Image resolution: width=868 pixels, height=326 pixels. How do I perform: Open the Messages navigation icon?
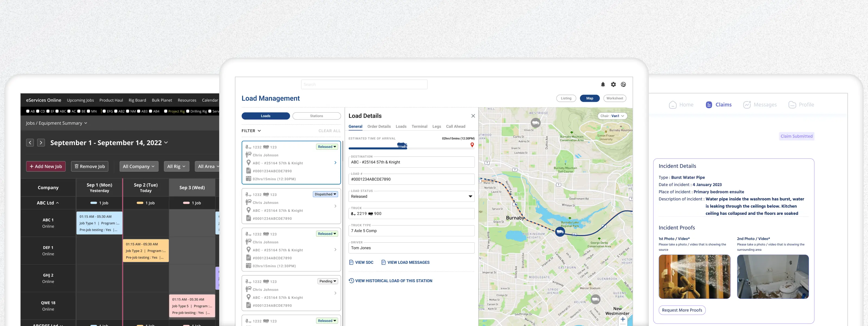pyautogui.click(x=747, y=105)
